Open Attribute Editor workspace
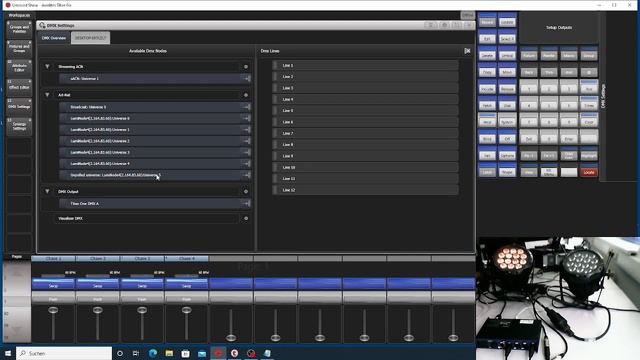The image size is (640, 360). pos(19,68)
